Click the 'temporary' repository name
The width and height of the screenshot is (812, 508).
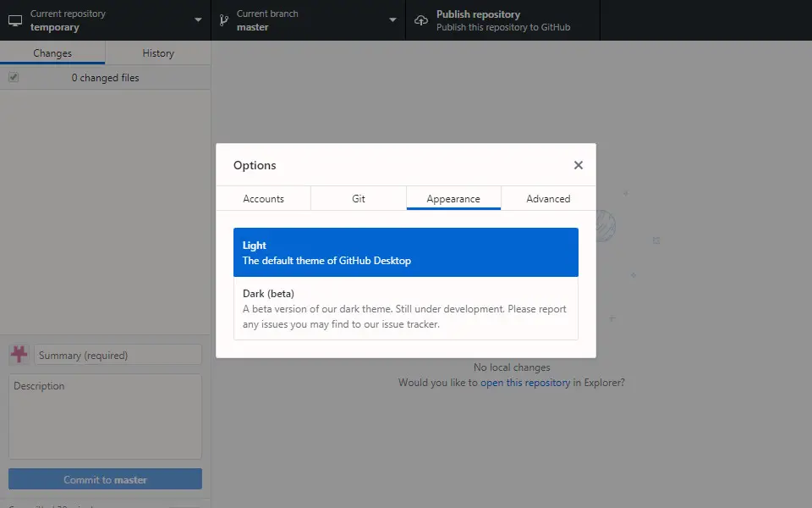(54, 27)
